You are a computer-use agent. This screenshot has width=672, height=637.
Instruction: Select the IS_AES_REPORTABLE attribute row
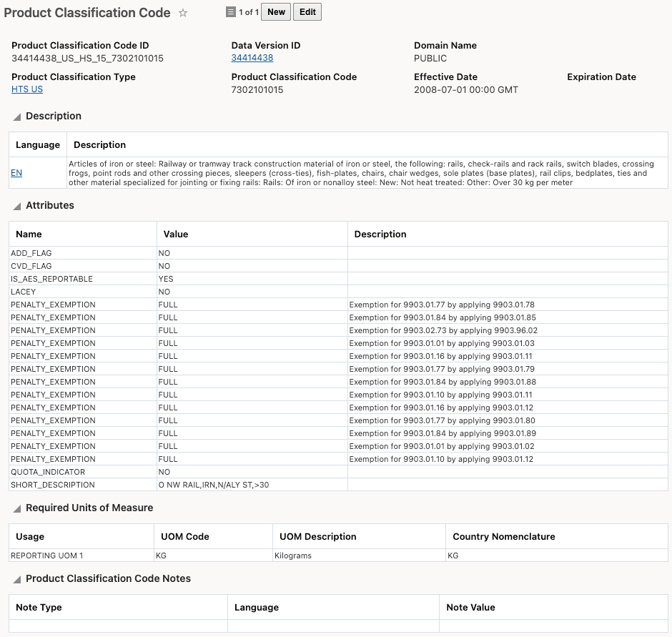click(x=82, y=279)
